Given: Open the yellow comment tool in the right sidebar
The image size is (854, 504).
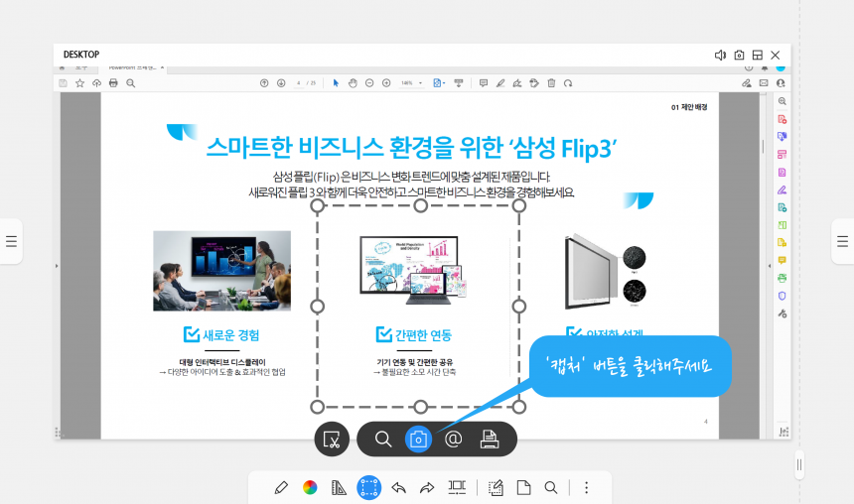Looking at the screenshot, I should click(x=783, y=260).
